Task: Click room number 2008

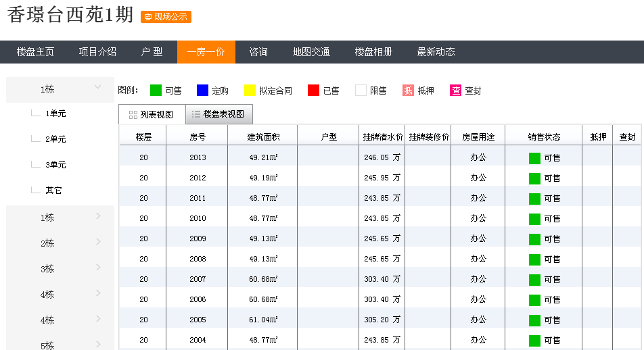Action: (x=198, y=259)
